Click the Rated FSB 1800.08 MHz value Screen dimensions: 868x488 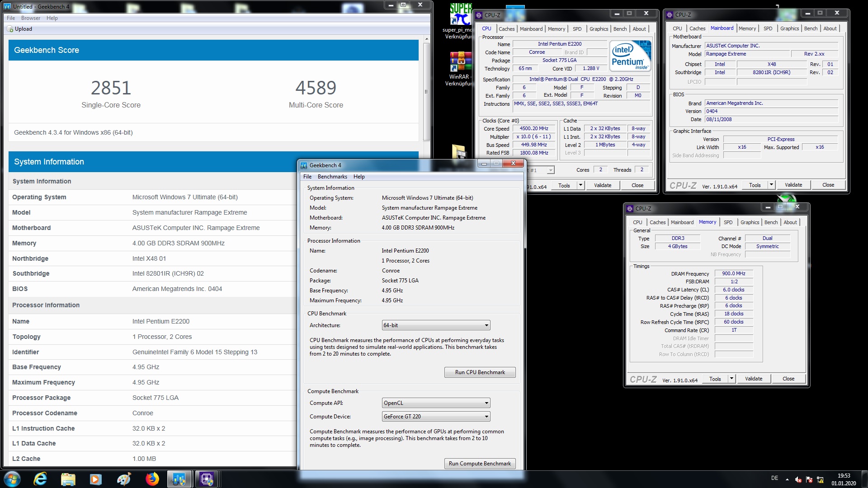(533, 153)
